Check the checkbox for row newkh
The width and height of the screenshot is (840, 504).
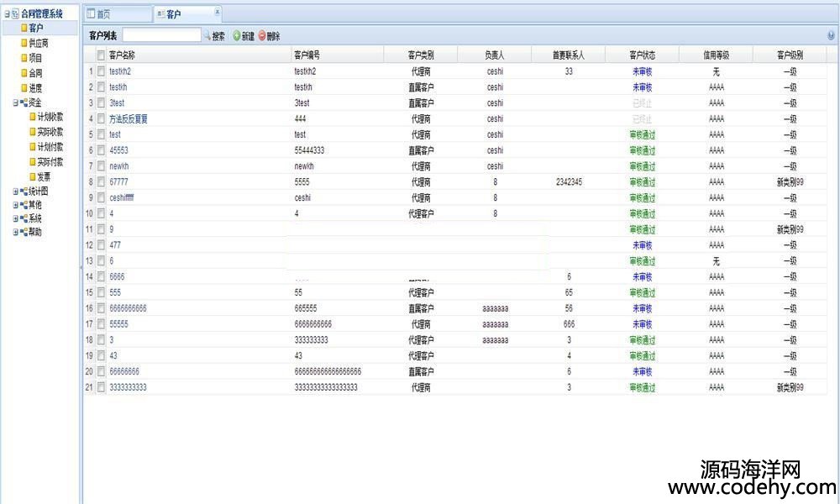(x=101, y=166)
